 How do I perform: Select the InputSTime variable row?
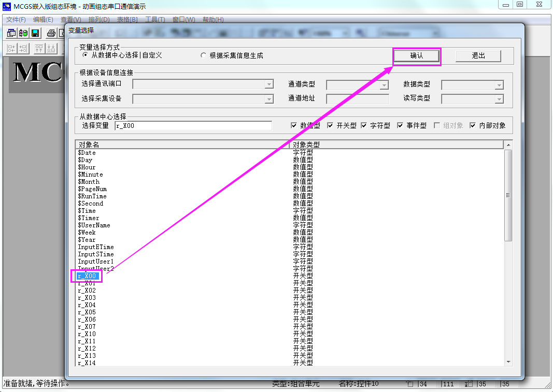pyautogui.click(x=95, y=254)
